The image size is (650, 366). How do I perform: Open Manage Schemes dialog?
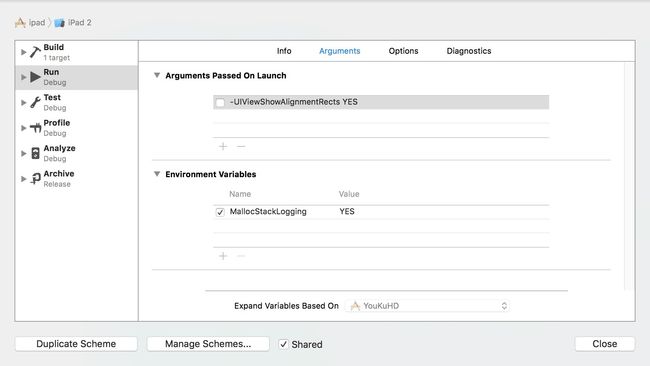tap(208, 344)
